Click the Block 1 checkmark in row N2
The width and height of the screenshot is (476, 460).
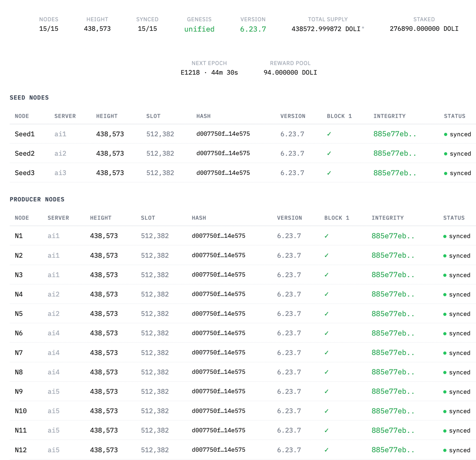tap(326, 255)
